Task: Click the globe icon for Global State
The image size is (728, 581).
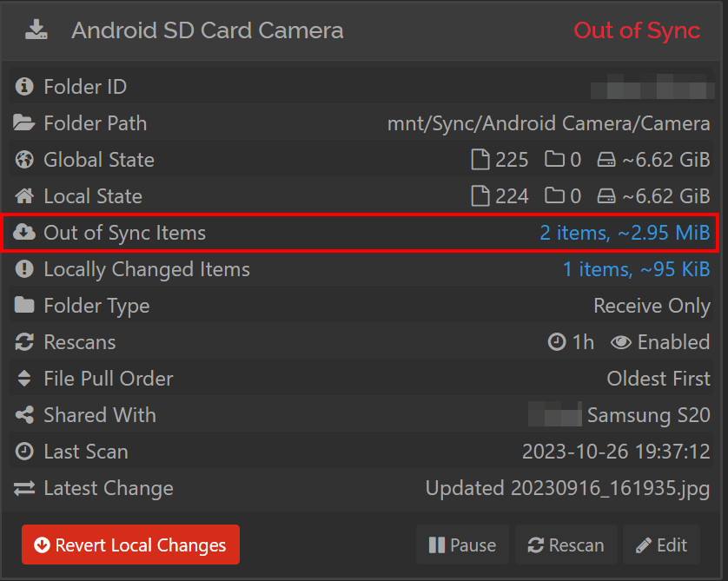Action: tap(24, 160)
